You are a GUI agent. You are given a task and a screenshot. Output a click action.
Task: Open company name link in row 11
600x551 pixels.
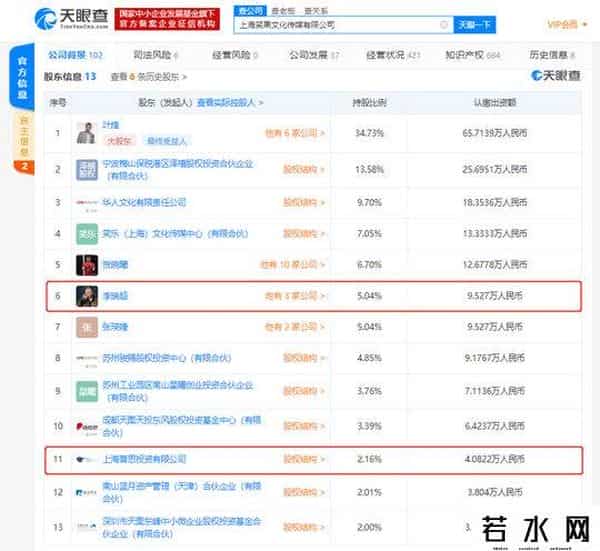[144, 459]
